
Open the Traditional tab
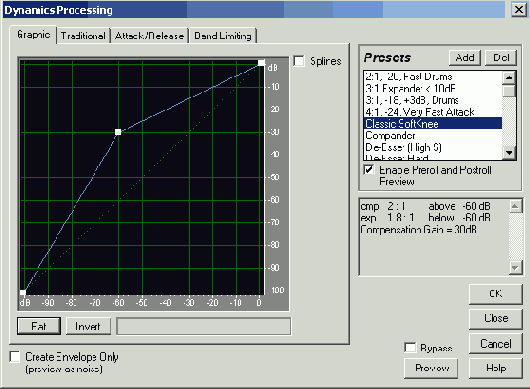tap(83, 36)
